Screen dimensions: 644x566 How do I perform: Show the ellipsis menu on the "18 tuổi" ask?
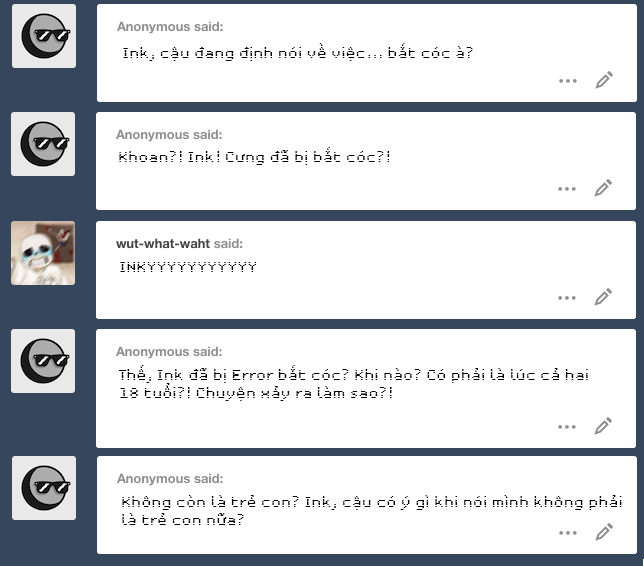click(x=567, y=427)
